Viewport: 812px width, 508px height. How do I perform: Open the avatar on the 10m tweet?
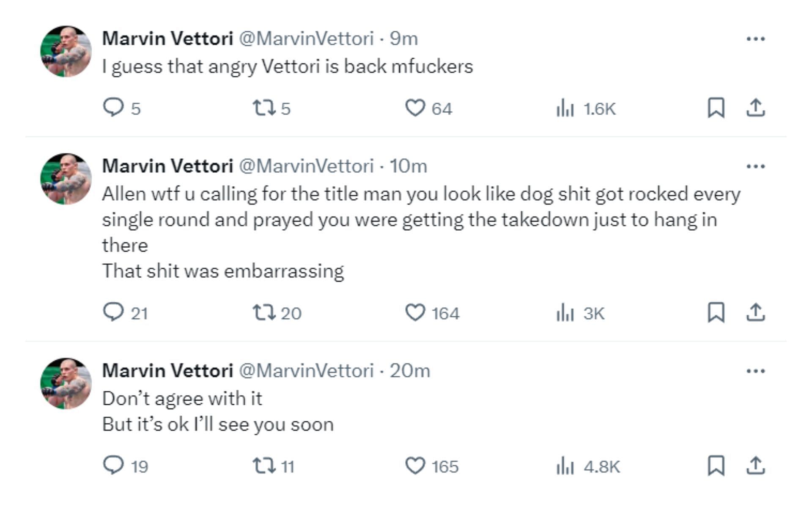coord(66,179)
